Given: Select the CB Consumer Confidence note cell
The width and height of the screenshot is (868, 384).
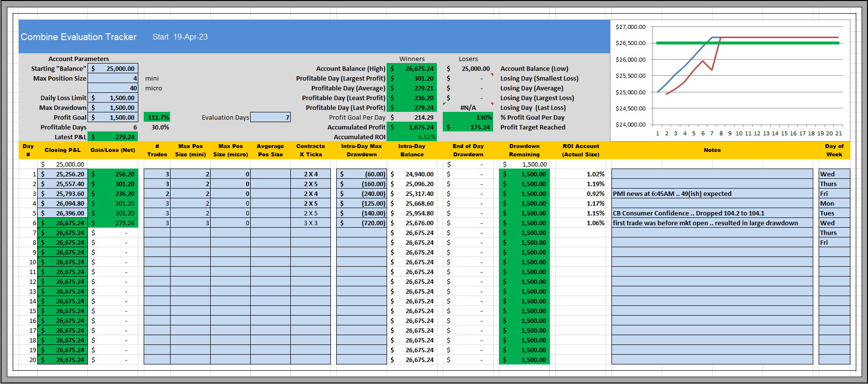Looking at the screenshot, I should [712, 213].
